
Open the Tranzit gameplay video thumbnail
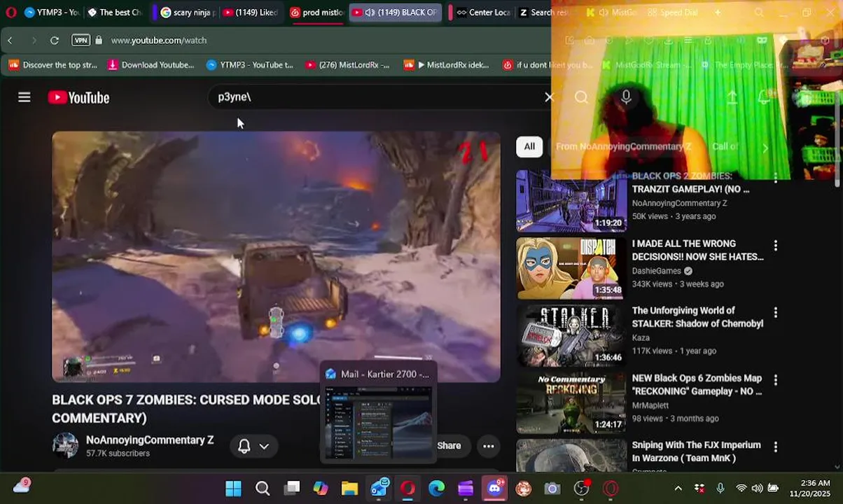[572, 201]
